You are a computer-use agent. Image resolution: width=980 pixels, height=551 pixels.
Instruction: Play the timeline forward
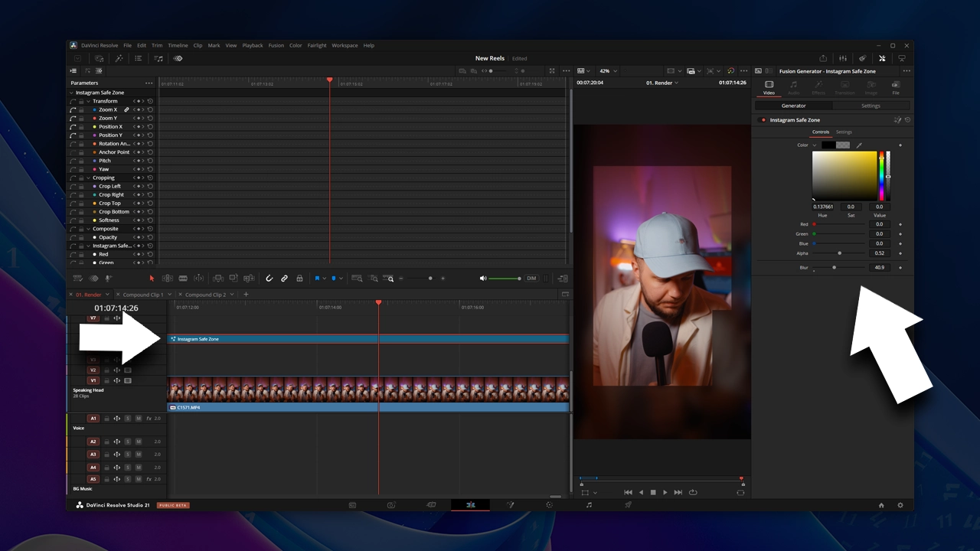pos(665,493)
